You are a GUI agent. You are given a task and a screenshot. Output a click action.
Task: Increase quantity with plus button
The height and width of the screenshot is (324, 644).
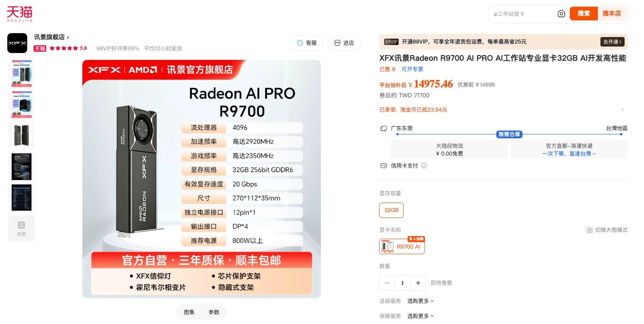point(418,283)
